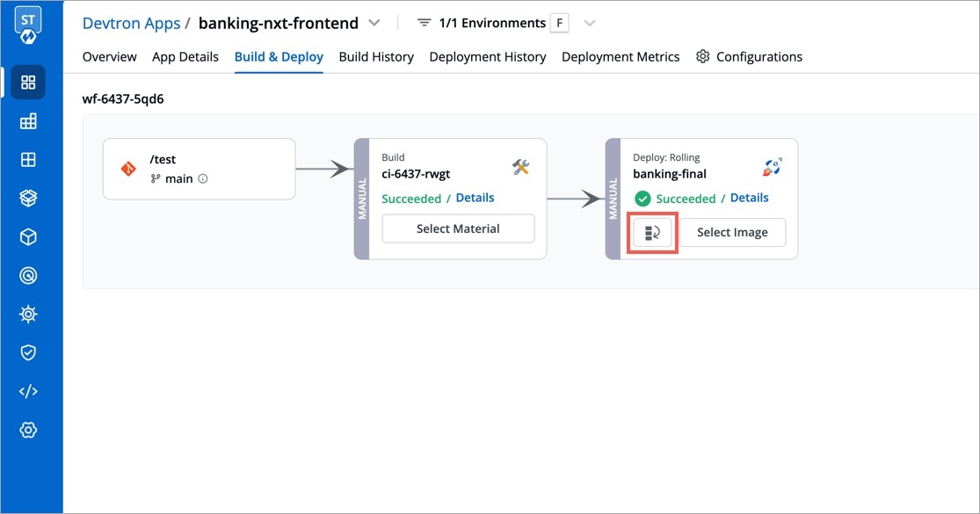Click the /test source node label
980x514 pixels.
[163, 159]
